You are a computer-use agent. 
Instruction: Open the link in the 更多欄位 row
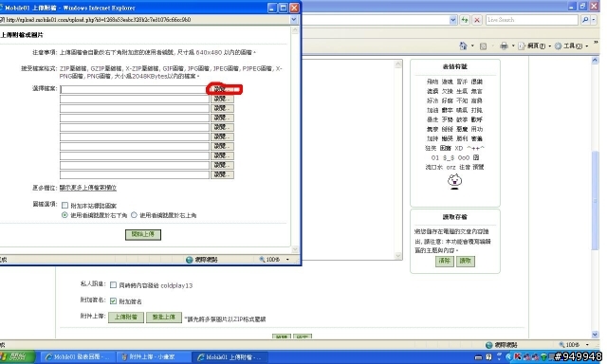tap(88, 188)
